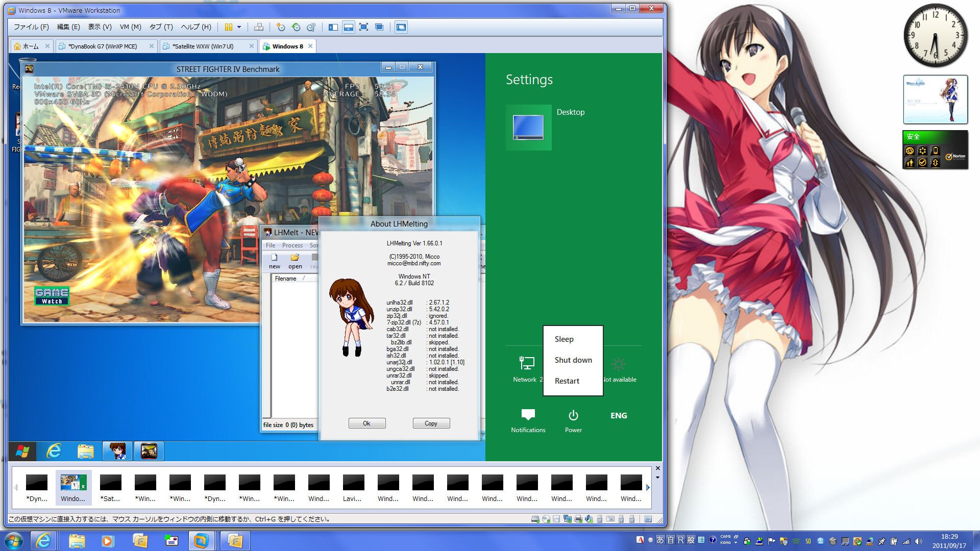Select LHMelt on the guest taskbar

click(117, 451)
